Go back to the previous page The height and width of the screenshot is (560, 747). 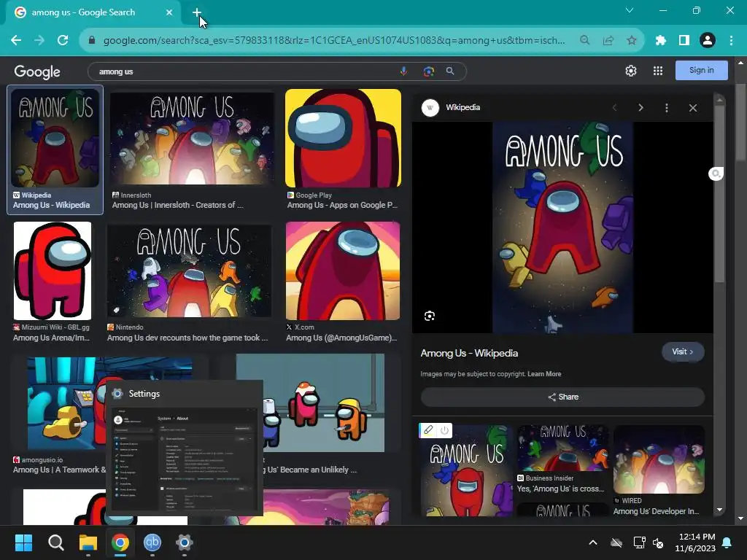pos(16,41)
